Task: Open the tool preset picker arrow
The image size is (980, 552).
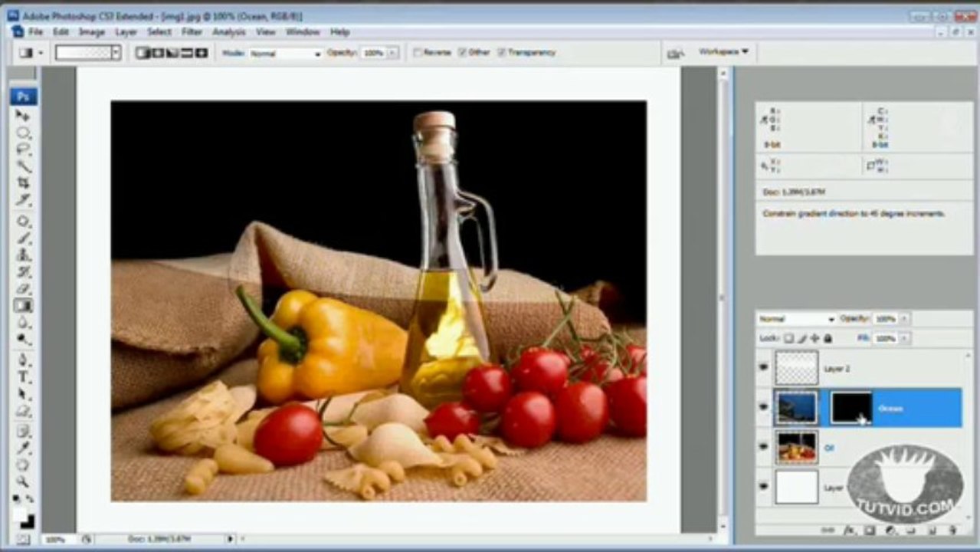Action: tap(41, 53)
